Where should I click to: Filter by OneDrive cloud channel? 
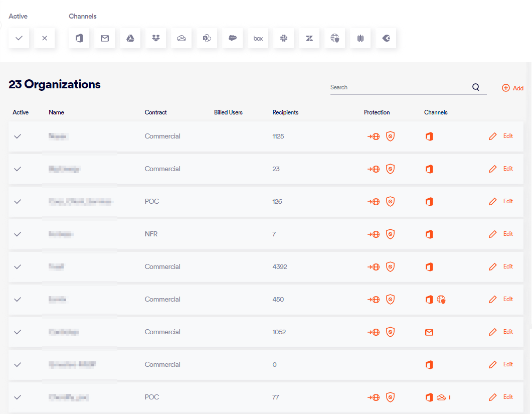point(182,38)
